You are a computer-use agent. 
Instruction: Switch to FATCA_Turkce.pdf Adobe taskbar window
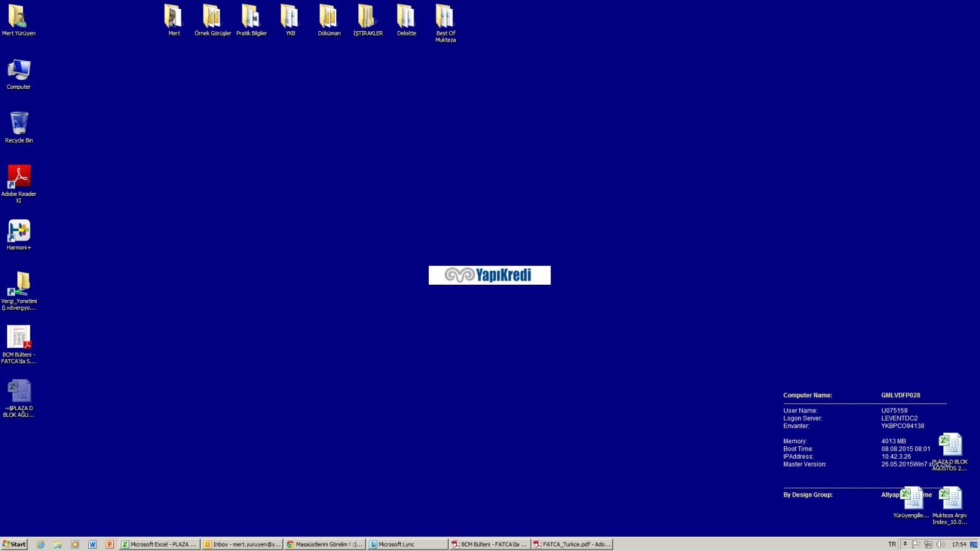572,544
